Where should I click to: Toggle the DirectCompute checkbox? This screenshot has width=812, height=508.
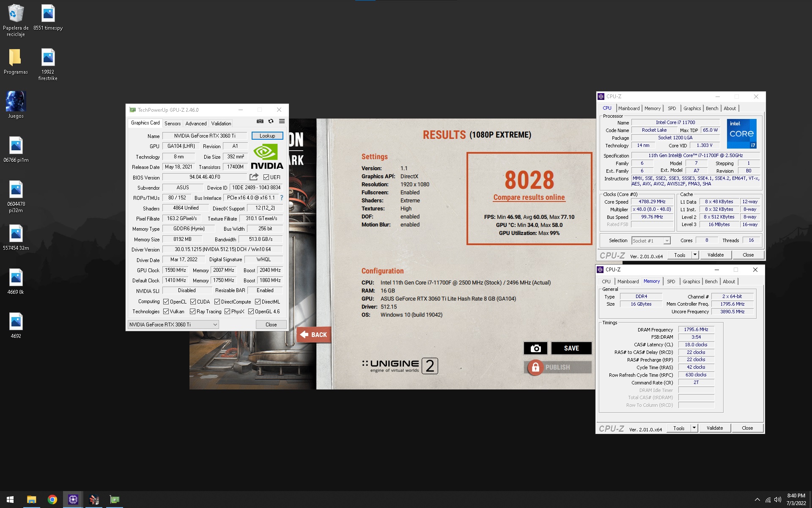(217, 301)
